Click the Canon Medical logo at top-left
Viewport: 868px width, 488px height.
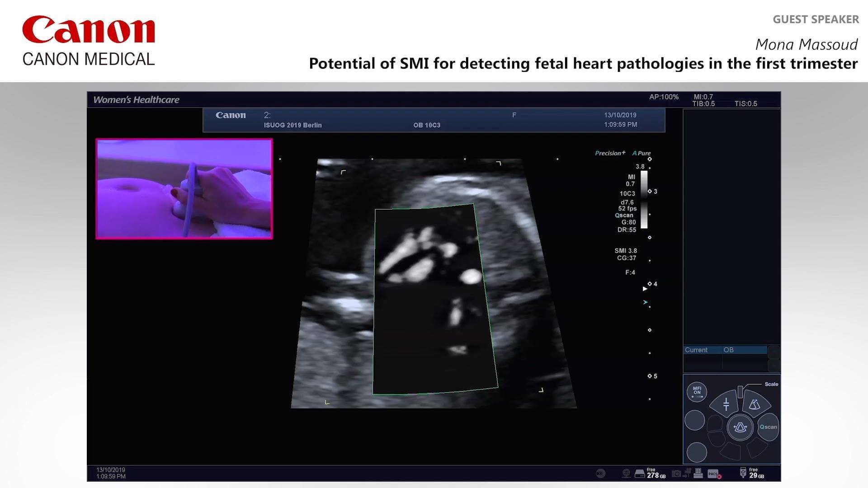[x=89, y=41]
